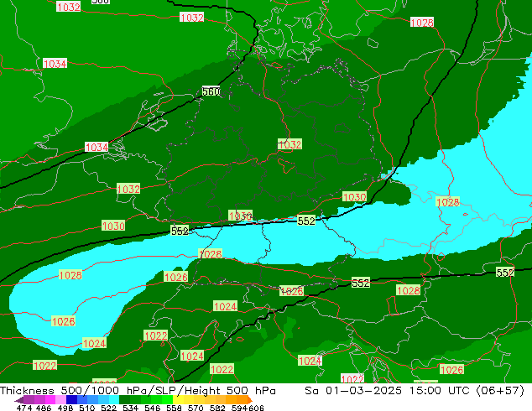This screenshot has width=532, height=411.
Task: Click the uppermost 1034 pressure label
Action: pyautogui.click(x=55, y=64)
